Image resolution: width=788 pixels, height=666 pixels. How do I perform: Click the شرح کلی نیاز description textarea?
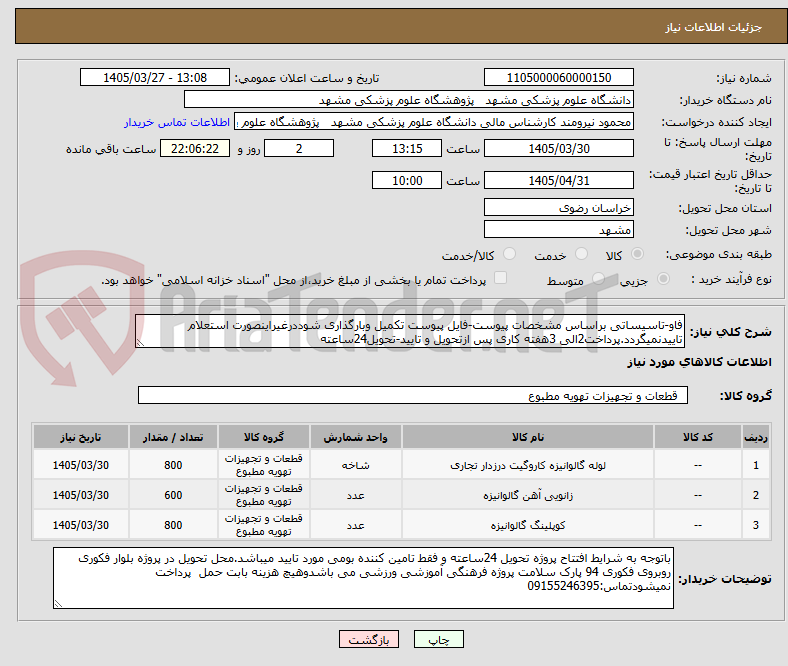click(410, 331)
